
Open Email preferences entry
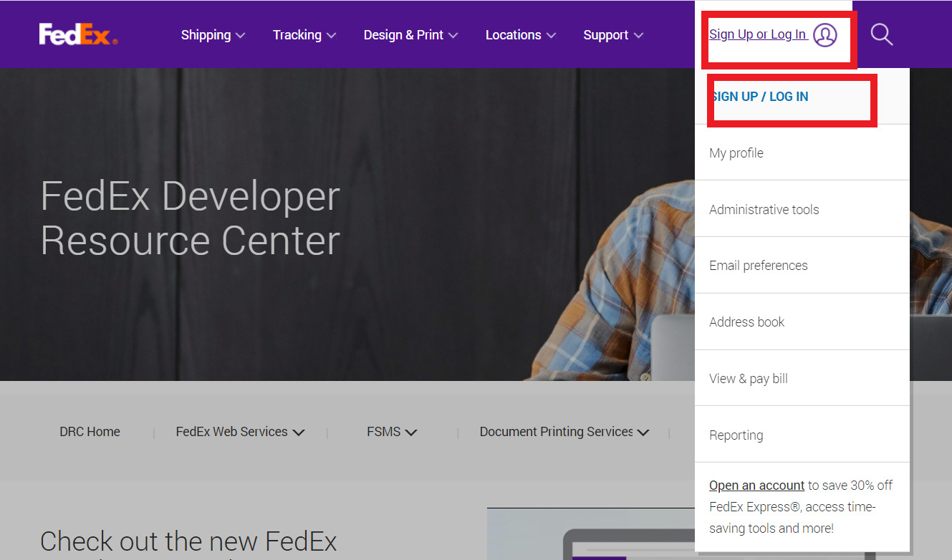pyautogui.click(x=802, y=265)
